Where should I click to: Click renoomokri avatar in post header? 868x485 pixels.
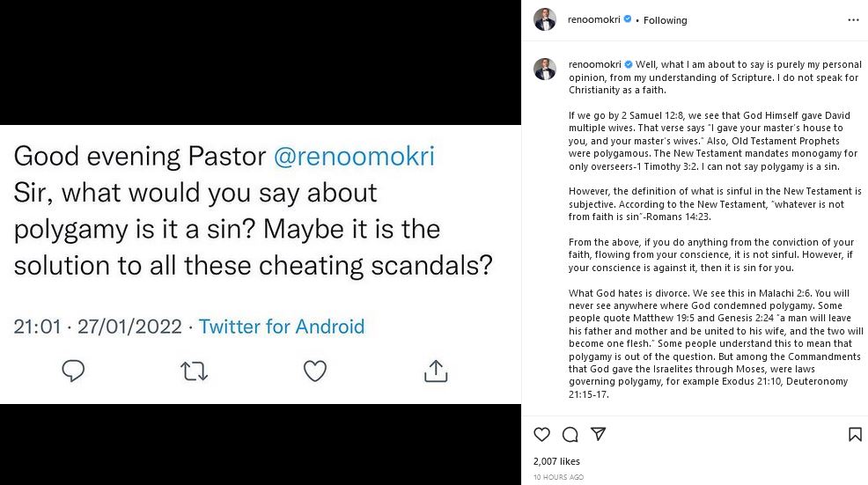tap(546, 19)
